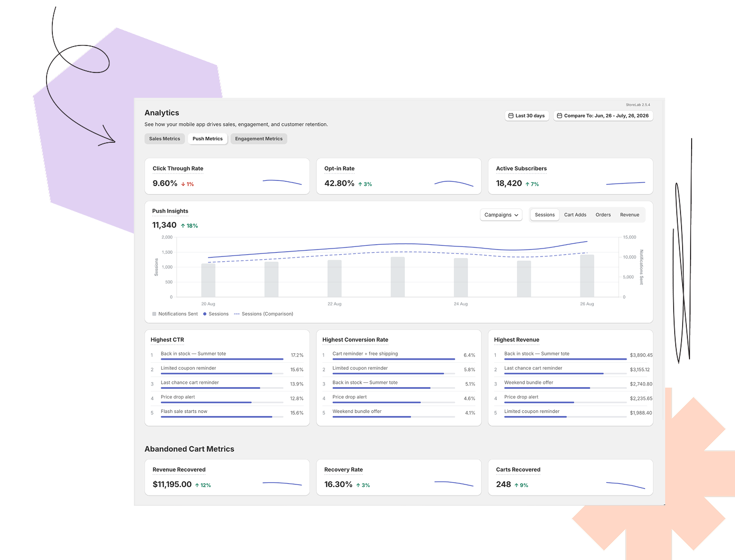The height and width of the screenshot is (560, 735).
Task: Click the Revenue Recovered sparkline
Action: pyautogui.click(x=282, y=483)
